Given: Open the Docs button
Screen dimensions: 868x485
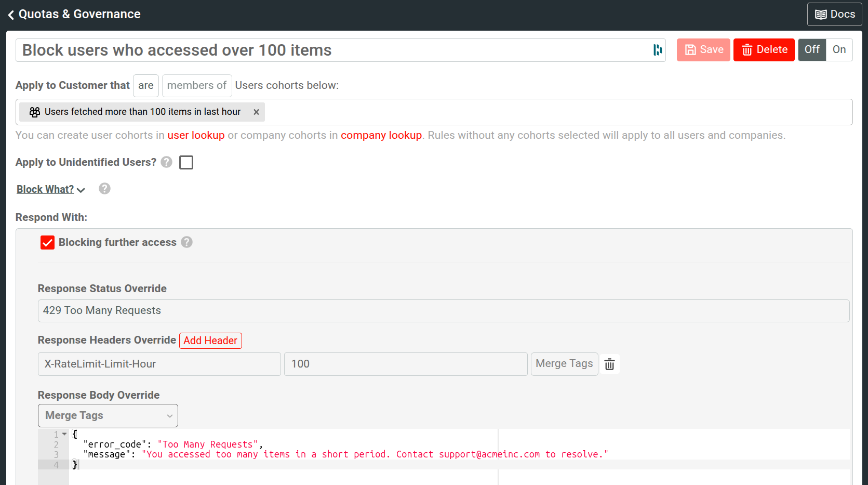Looking at the screenshot, I should click(834, 14).
